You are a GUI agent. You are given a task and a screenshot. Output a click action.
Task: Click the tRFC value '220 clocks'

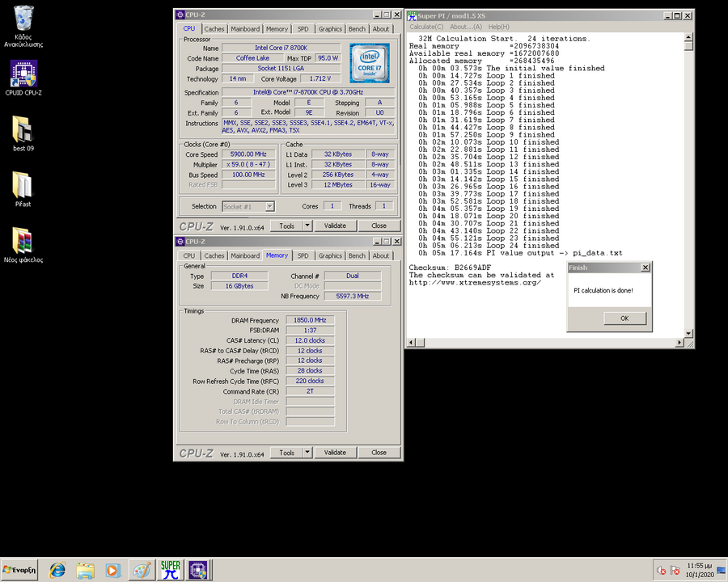click(310, 381)
